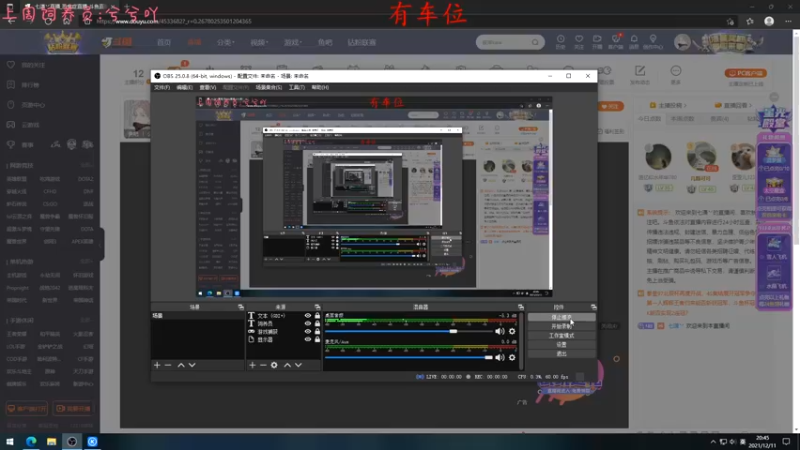Open the OBS Scene Collection menu
The height and width of the screenshot is (450, 800).
tap(269, 88)
